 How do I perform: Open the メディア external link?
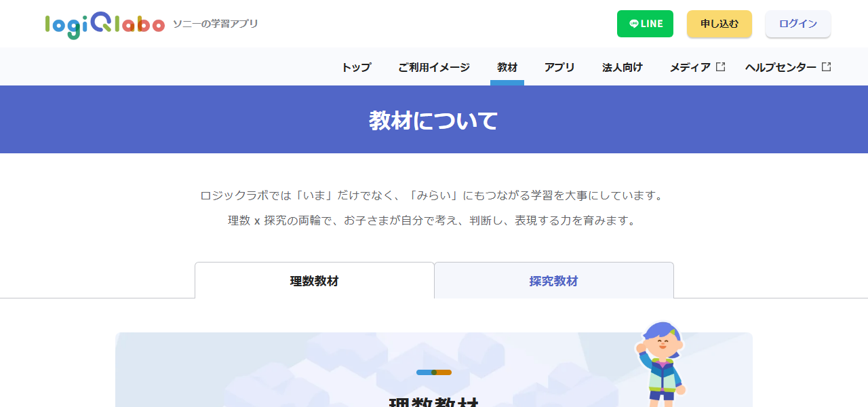[697, 67]
